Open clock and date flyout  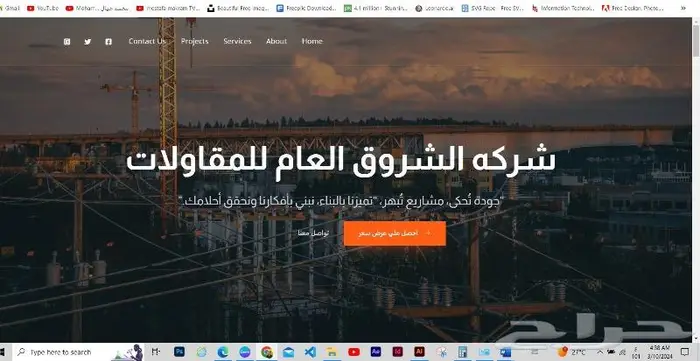(660, 352)
